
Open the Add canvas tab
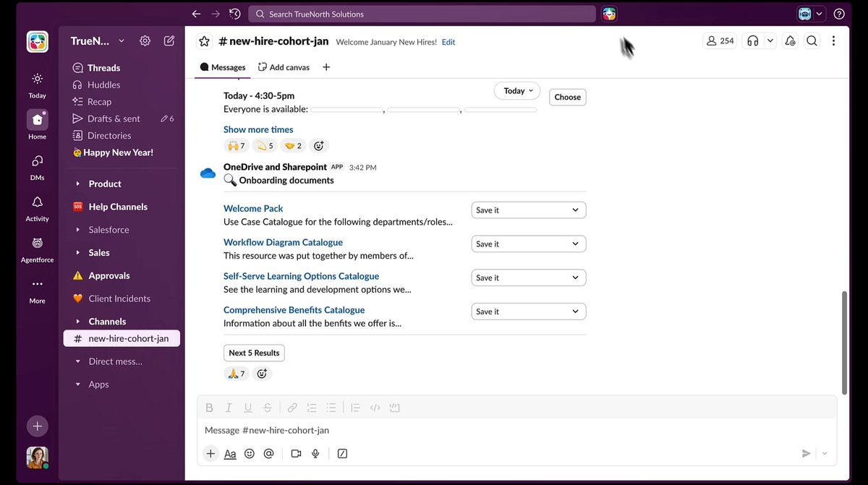point(284,67)
